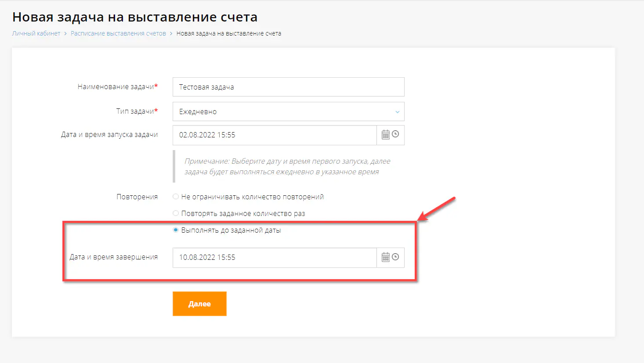
Task: Click the 'Дата и время завершения' label
Action: (113, 257)
